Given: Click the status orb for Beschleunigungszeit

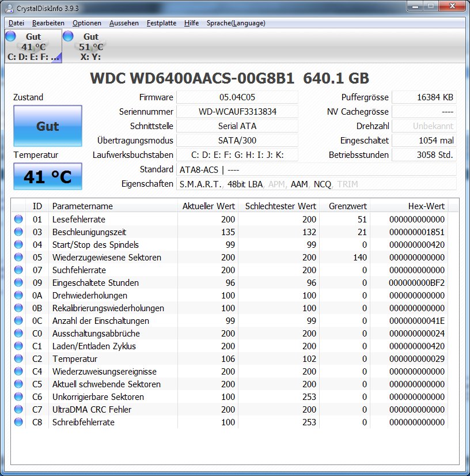Looking at the screenshot, I should pyautogui.click(x=18, y=232).
